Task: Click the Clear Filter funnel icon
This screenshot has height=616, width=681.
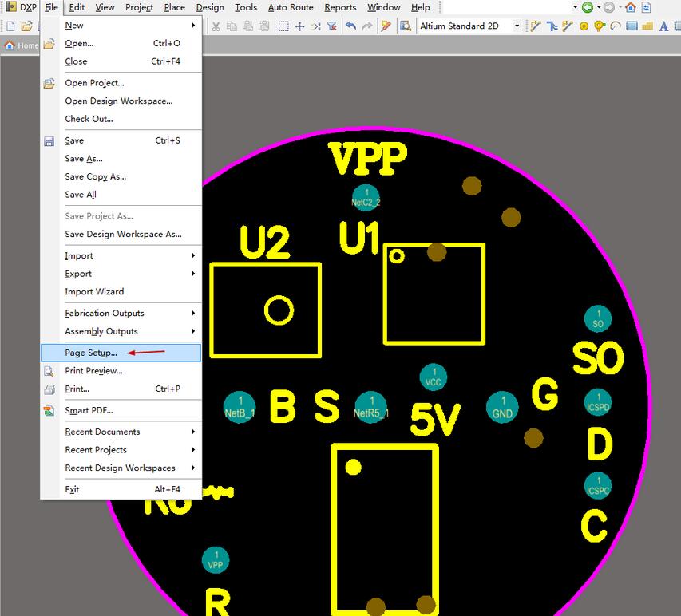Action: [x=332, y=26]
